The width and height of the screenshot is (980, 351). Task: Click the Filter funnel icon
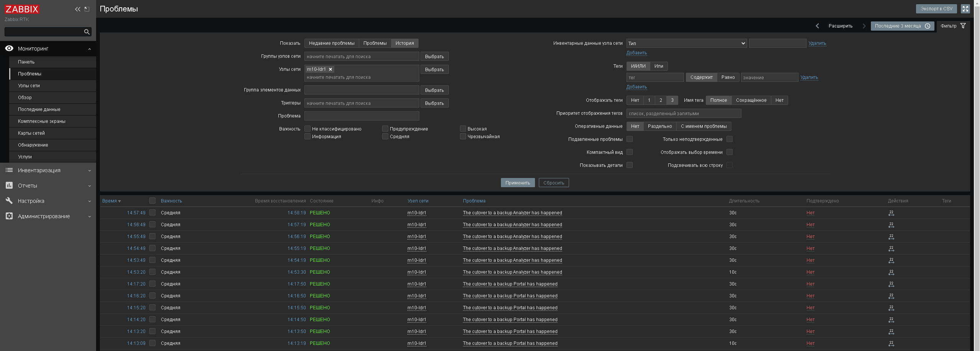[963, 26]
